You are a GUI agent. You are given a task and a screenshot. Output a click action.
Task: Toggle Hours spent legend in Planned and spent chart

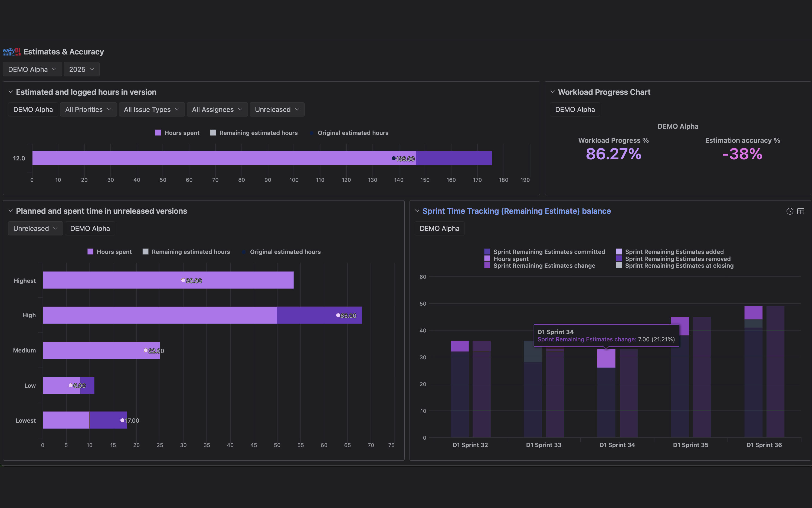109,252
